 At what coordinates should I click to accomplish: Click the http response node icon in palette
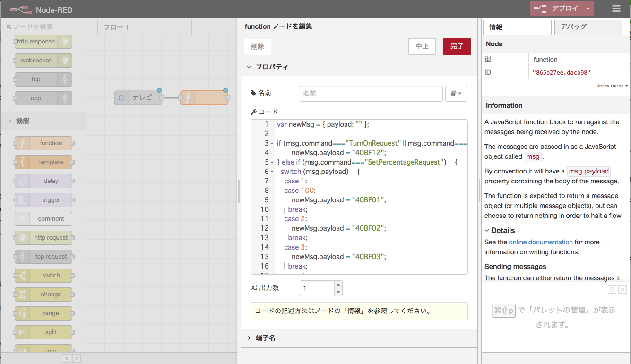(65, 42)
